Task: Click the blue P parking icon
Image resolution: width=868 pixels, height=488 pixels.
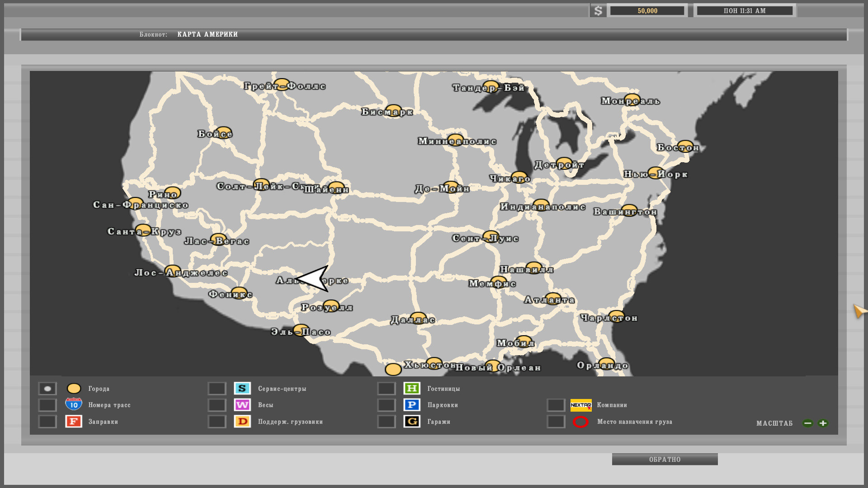Action: [x=412, y=405]
